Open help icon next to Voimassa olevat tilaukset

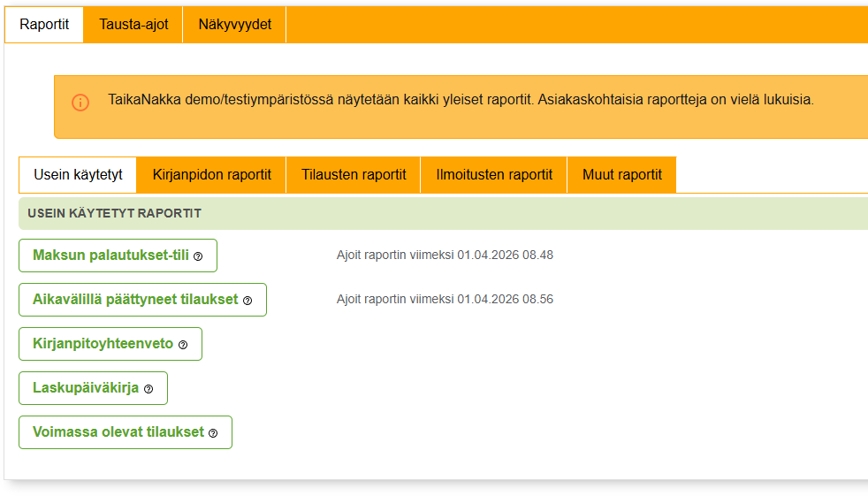click(x=213, y=433)
